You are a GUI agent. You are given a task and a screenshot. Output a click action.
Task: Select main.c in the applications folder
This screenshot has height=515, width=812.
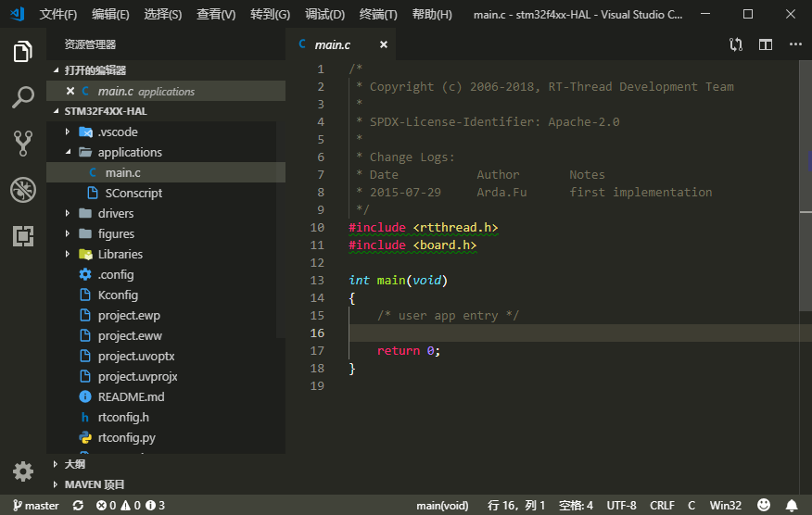[166, 172]
